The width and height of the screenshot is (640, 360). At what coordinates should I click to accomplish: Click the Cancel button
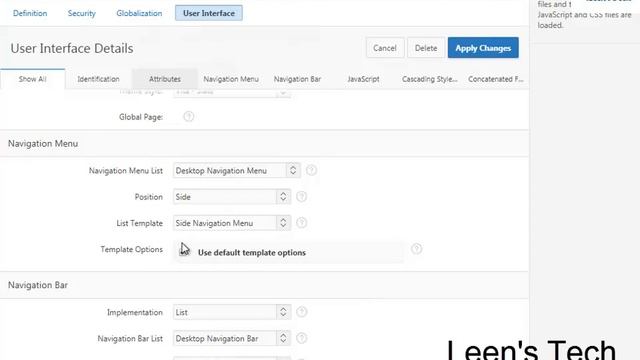pyautogui.click(x=385, y=48)
